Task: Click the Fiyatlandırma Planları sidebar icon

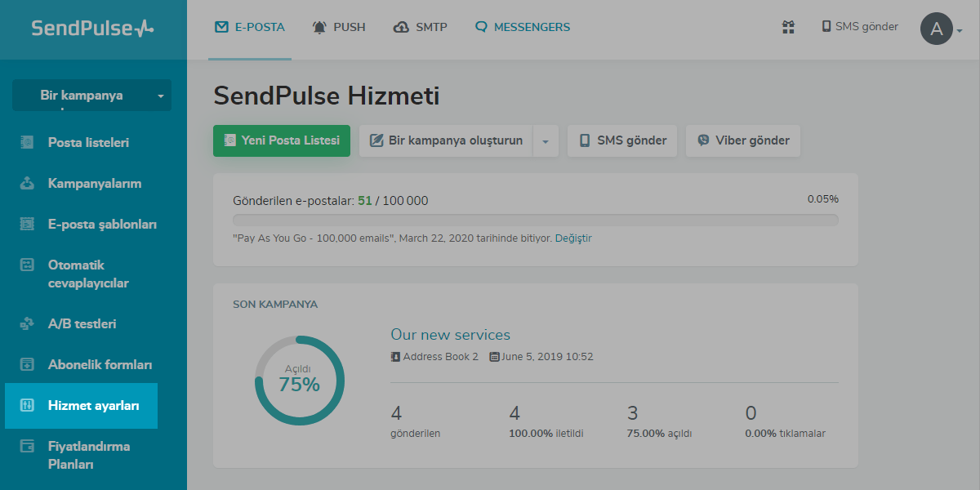Action: click(x=27, y=446)
